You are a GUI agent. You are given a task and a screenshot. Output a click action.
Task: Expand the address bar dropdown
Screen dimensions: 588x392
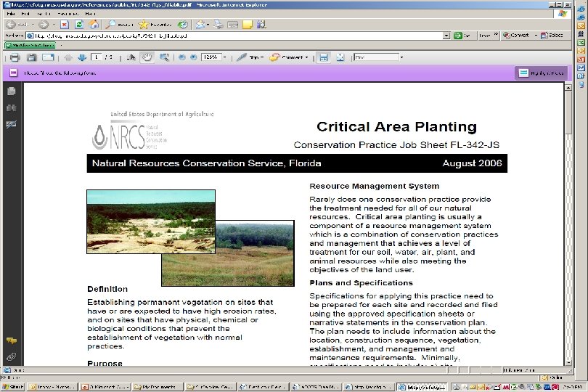point(446,36)
